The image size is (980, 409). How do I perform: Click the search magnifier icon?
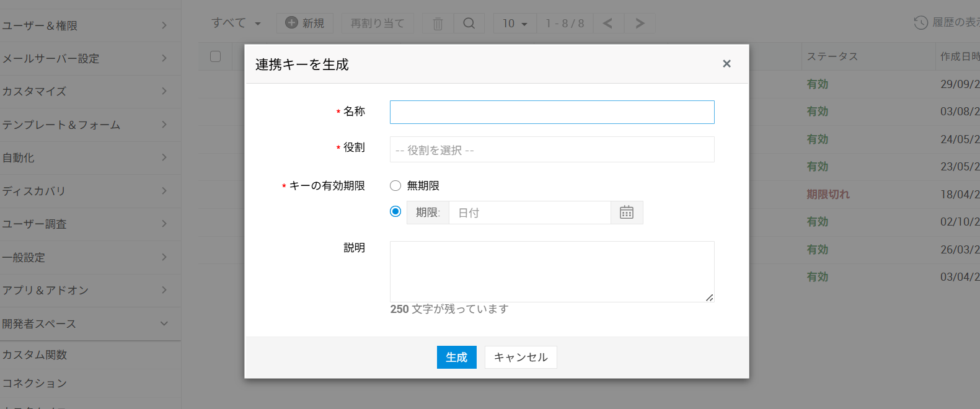[x=469, y=24]
